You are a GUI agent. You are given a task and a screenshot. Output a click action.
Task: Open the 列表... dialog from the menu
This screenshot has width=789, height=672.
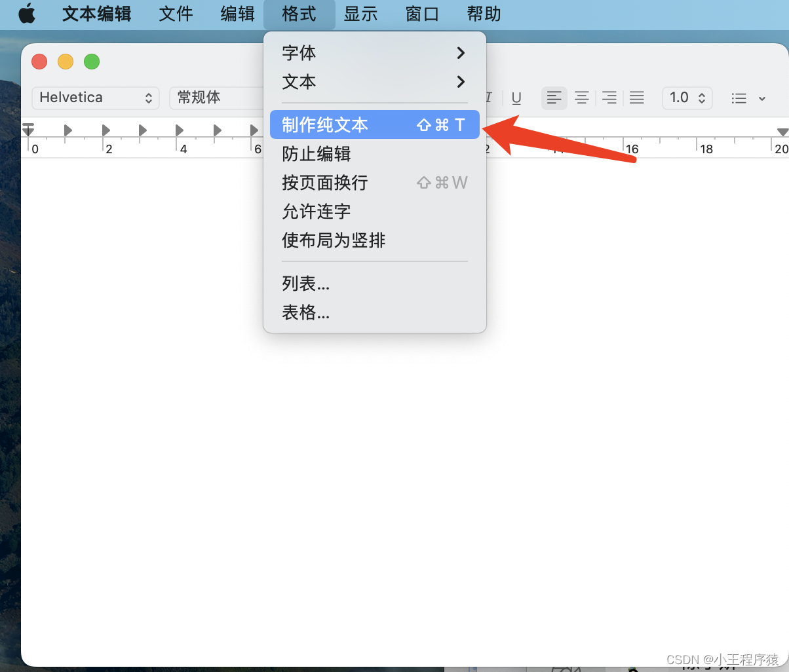pyautogui.click(x=374, y=284)
